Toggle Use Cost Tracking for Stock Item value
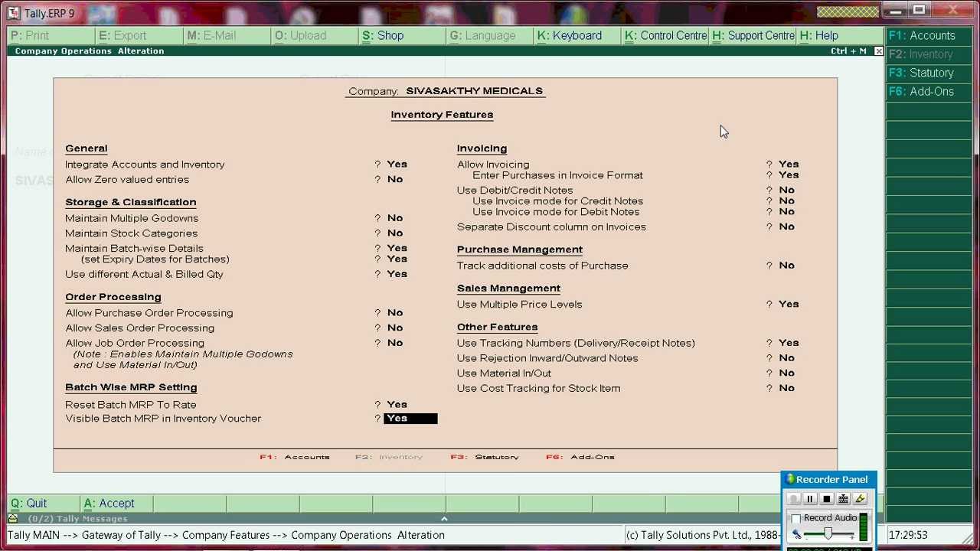Screen dimensions: 980x551 [786, 388]
